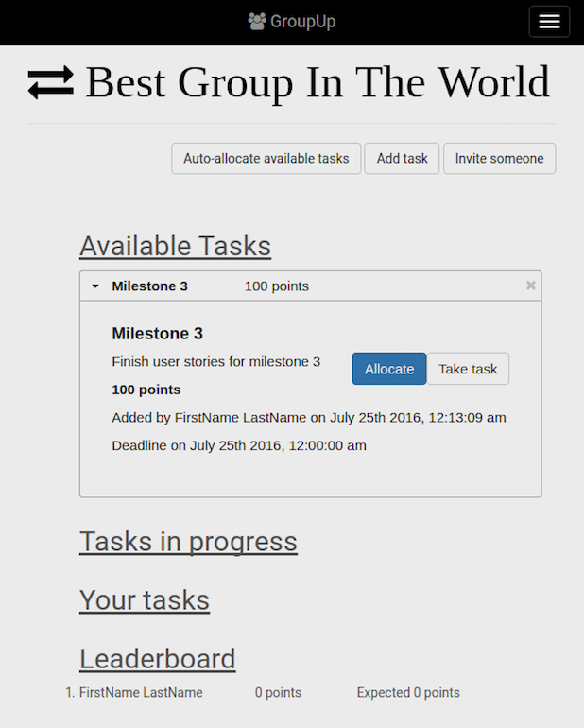Click the 'Added by FirstName LastName' line
584x728 pixels.
pyautogui.click(x=309, y=417)
